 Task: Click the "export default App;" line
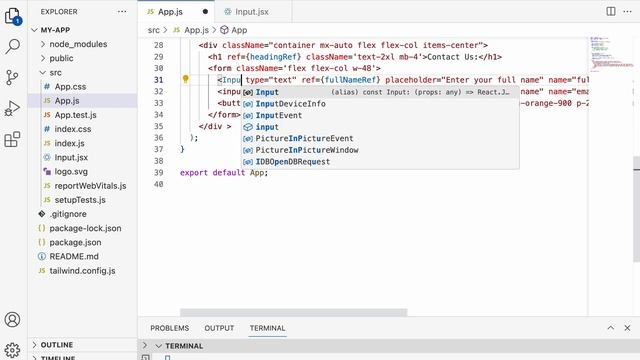pyautogui.click(x=224, y=173)
